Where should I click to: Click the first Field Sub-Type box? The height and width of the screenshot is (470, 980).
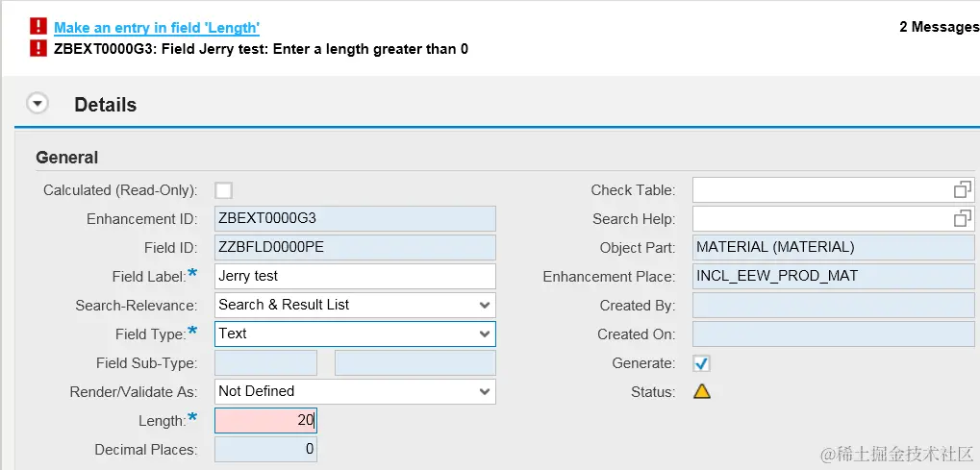(x=265, y=362)
